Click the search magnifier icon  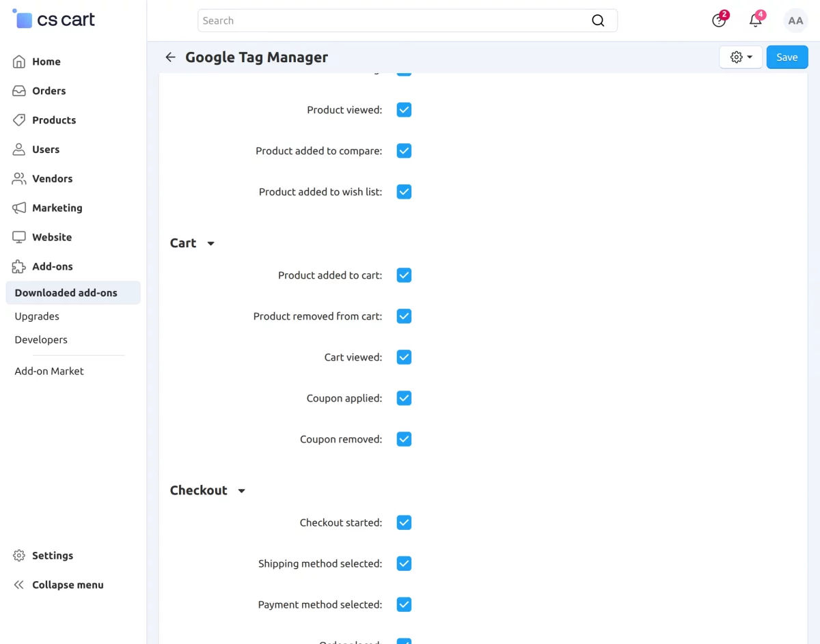click(598, 20)
